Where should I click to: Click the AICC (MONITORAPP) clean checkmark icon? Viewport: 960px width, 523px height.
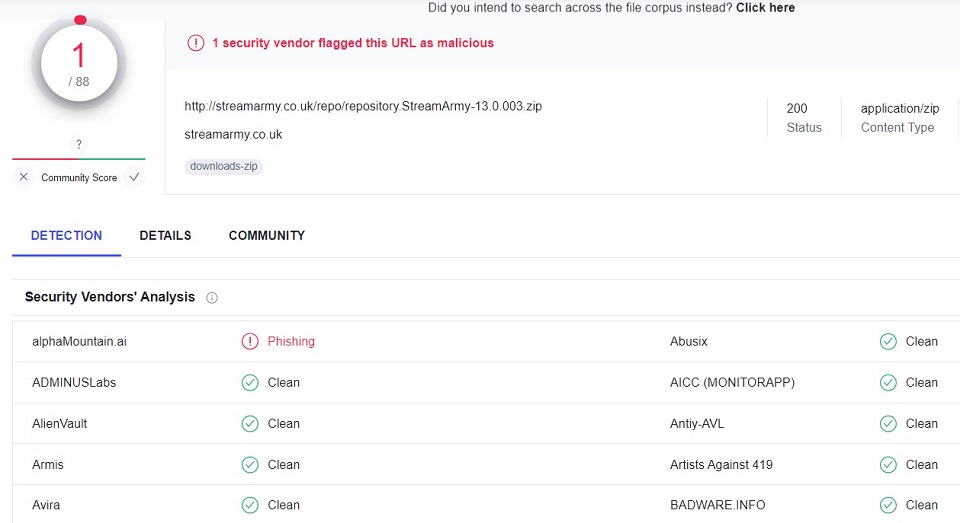click(888, 383)
